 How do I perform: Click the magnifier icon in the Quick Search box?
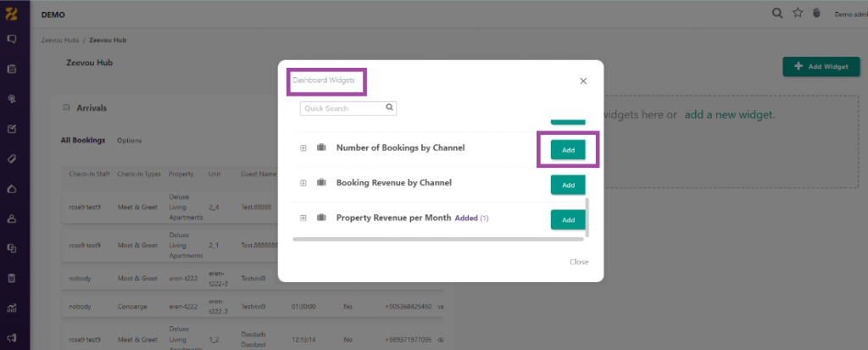(390, 108)
